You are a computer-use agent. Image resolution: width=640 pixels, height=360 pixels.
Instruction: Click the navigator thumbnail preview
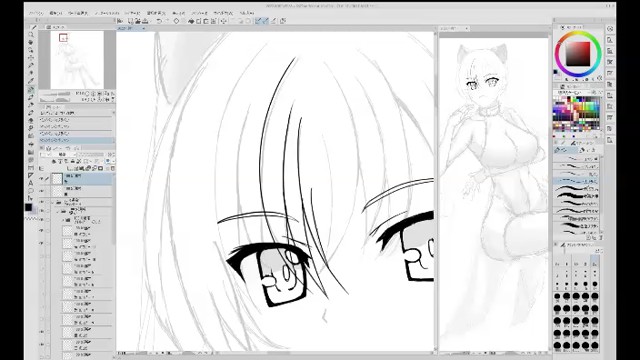[x=77, y=60]
